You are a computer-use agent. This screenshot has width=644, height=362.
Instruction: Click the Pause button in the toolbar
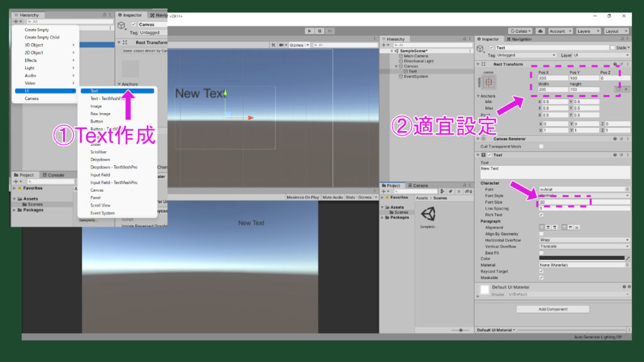[319, 30]
